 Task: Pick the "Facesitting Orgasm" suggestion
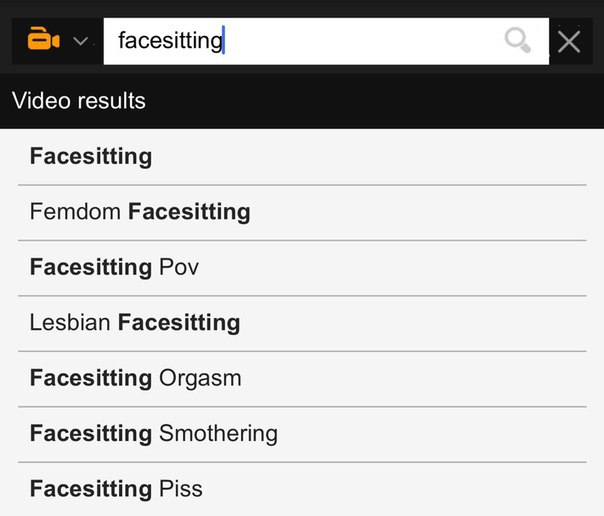pos(302,379)
